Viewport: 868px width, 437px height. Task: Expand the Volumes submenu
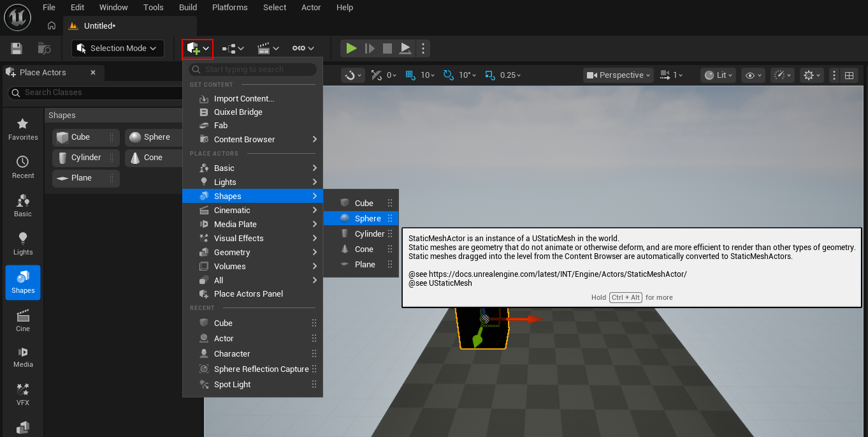tap(252, 267)
